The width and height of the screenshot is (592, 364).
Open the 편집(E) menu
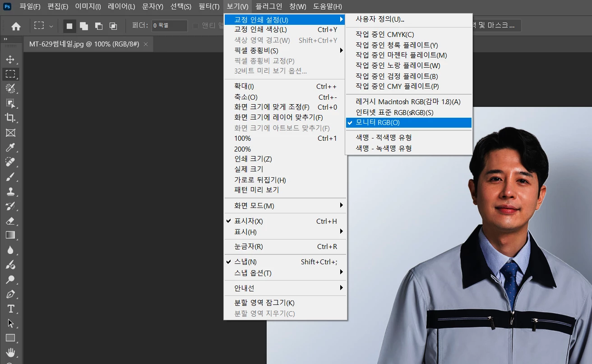58,6
